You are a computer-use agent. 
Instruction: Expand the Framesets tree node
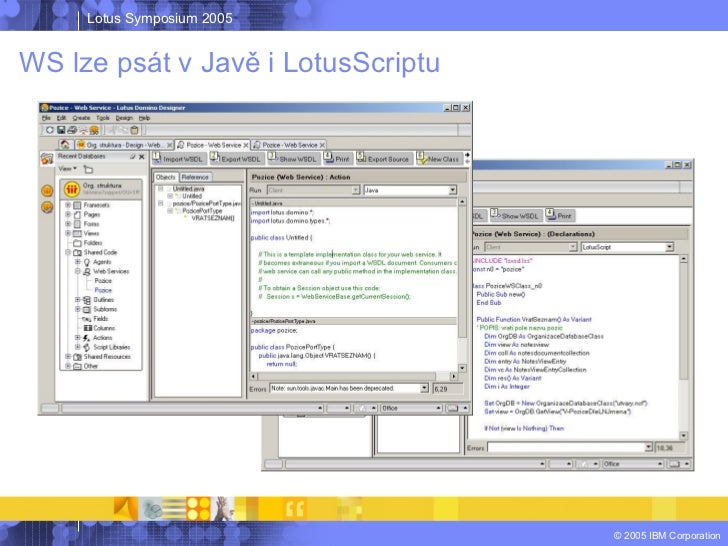68,205
